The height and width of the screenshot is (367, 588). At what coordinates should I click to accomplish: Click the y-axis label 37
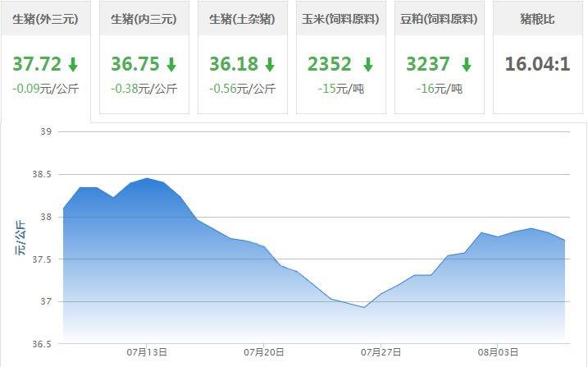tap(46, 301)
